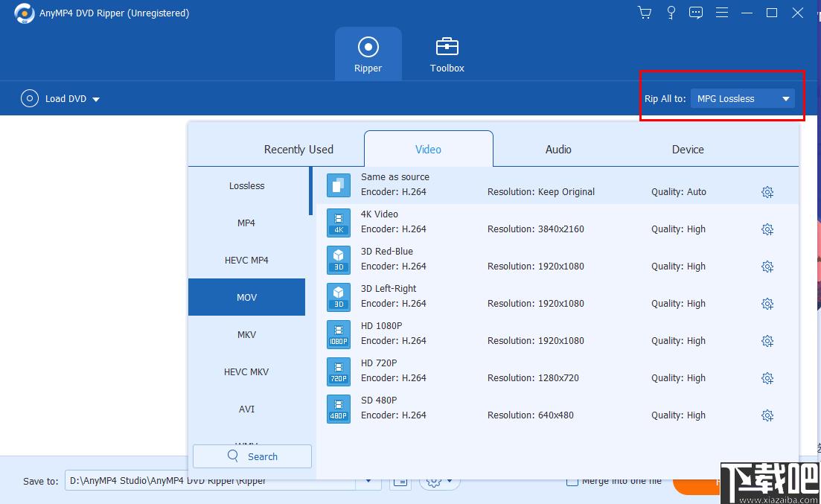Click the register key icon

click(671, 13)
